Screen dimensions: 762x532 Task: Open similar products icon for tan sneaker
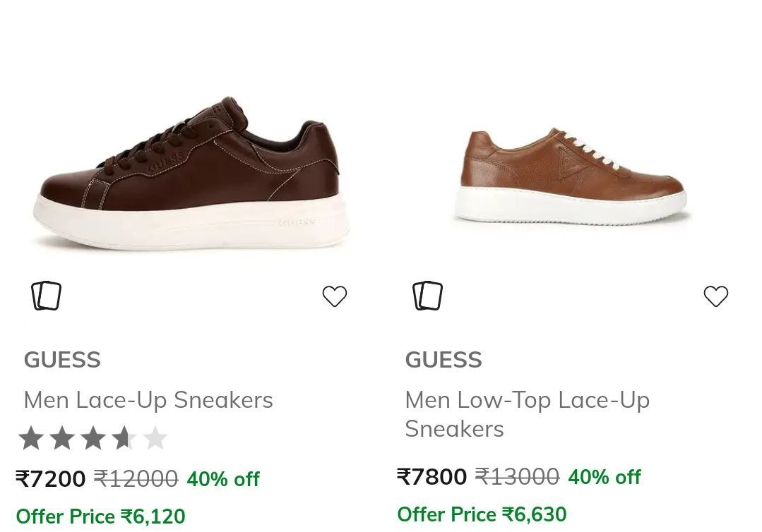(428, 296)
